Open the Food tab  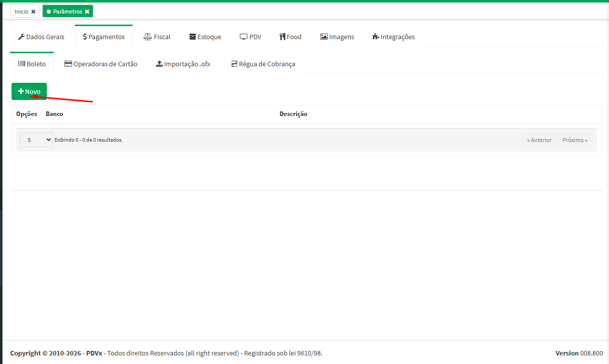tap(290, 37)
